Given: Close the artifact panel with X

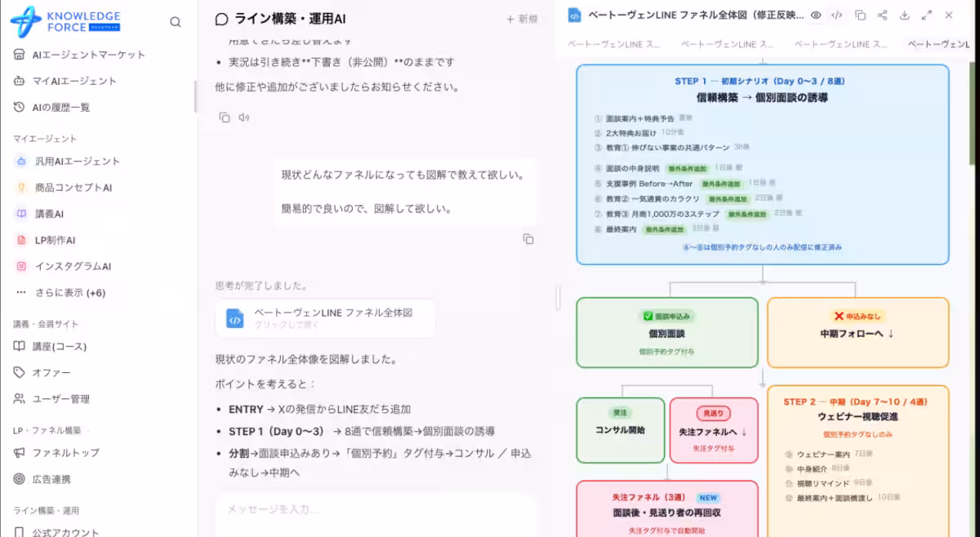Looking at the screenshot, I should pyautogui.click(x=948, y=15).
